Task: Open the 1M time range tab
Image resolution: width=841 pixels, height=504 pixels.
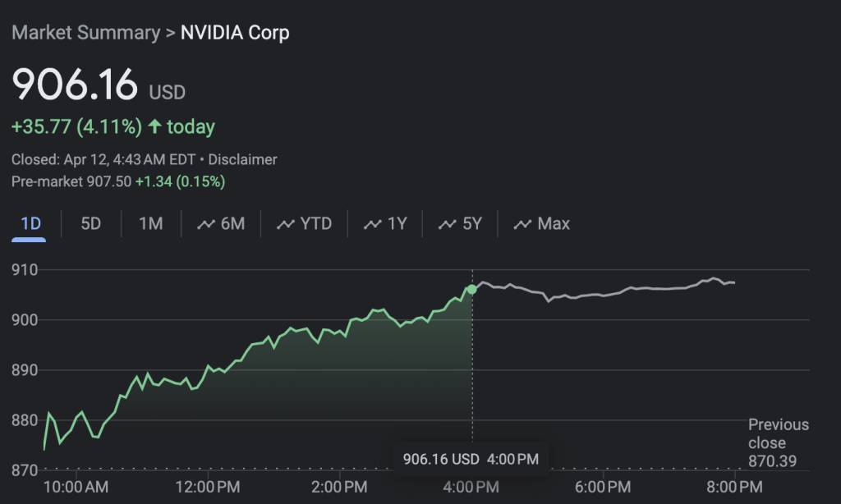Action: 150,224
